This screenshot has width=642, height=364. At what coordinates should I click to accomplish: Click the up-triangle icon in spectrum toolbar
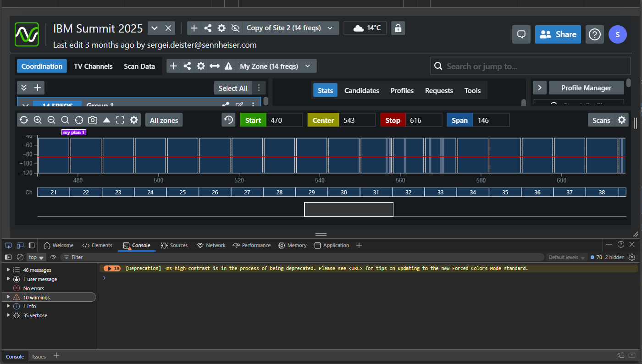(106, 120)
